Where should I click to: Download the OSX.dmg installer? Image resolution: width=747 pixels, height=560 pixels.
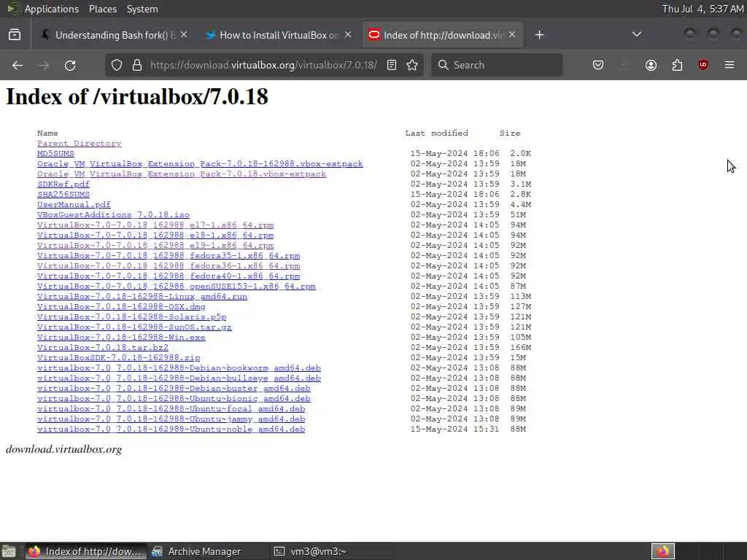click(121, 307)
